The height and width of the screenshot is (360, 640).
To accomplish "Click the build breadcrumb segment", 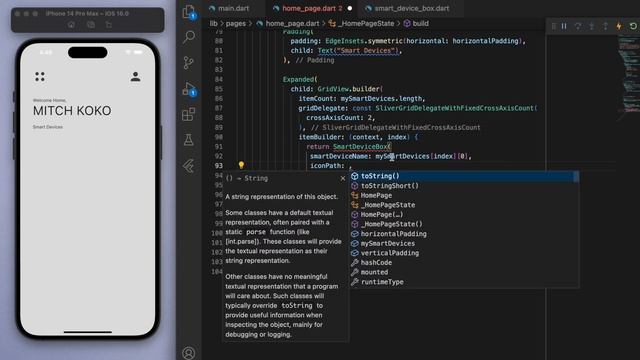I will [x=420, y=23].
